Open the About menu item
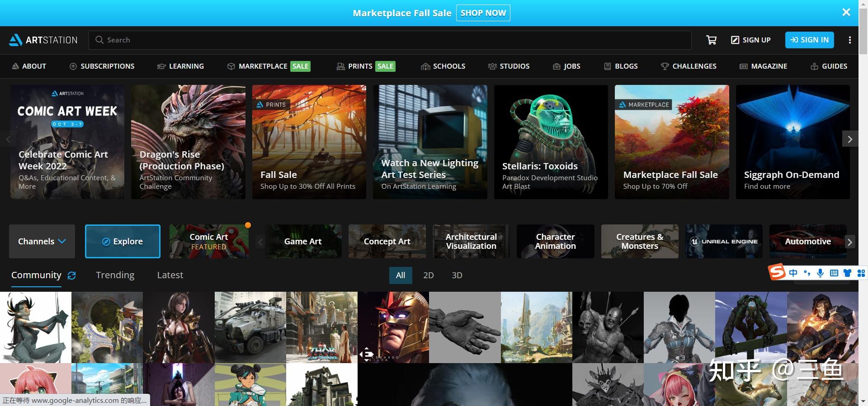 (29, 66)
